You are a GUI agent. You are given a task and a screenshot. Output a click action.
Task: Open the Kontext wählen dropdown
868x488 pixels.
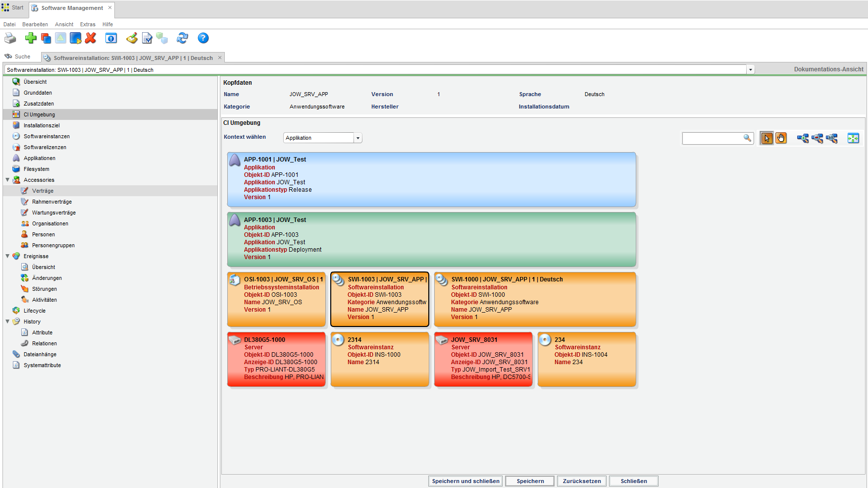pyautogui.click(x=358, y=138)
